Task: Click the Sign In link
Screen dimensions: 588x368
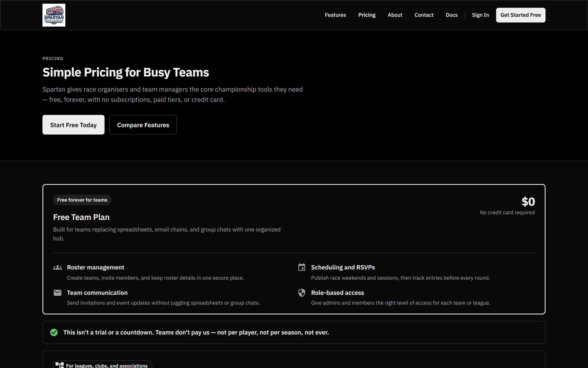Action: [x=480, y=15]
